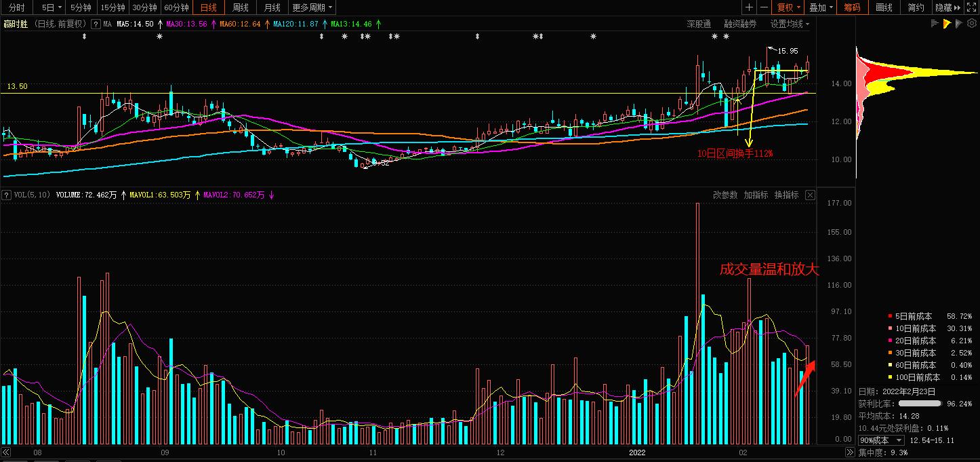Open the 复权 dropdown
Screen dimensions: 980x462
point(789,7)
